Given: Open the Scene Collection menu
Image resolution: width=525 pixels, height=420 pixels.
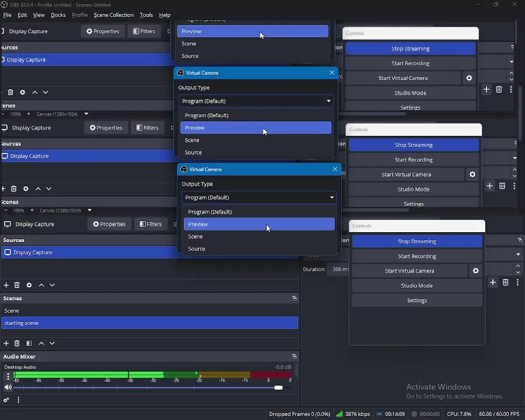Looking at the screenshot, I should click(x=114, y=15).
